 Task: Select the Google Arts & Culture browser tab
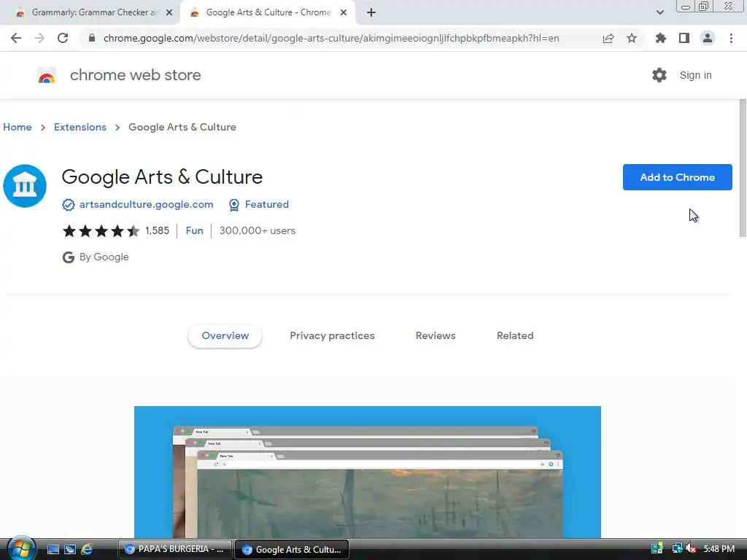[x=267, y=12]
